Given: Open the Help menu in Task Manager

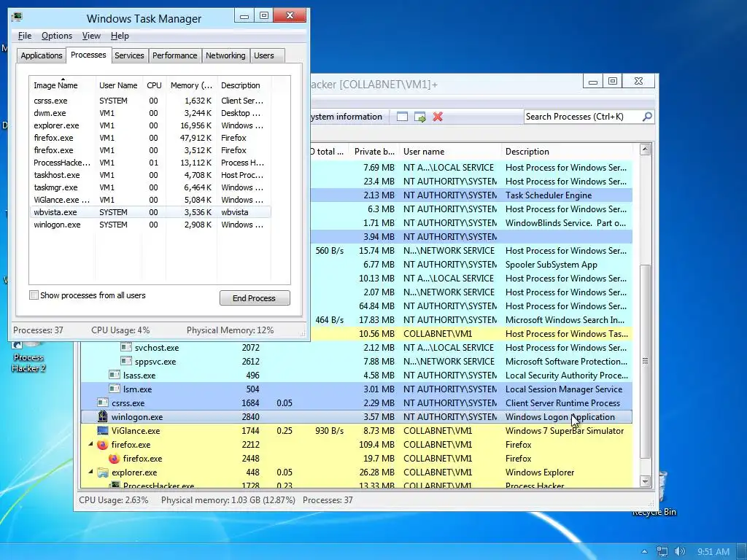Looking at the screenshot, I should click(x=120, y=36).
